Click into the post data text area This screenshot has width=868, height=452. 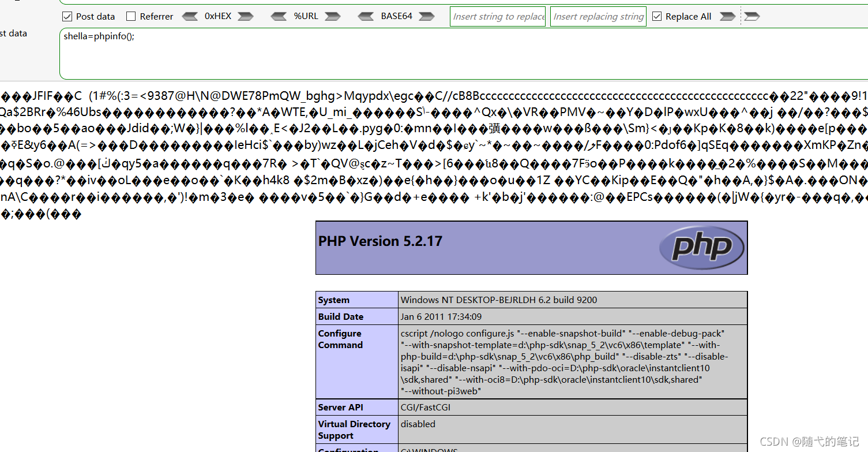[x=463, y=53]
